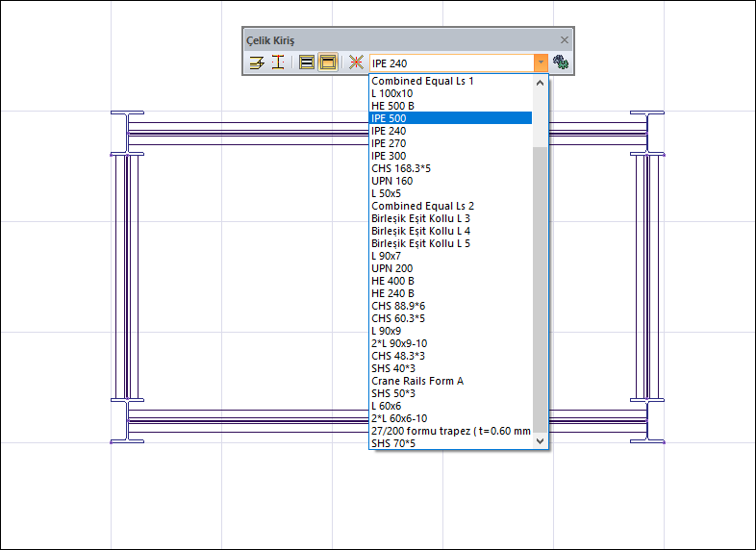
Task: Open the green gear settings icon
Action: coord(561,63)
